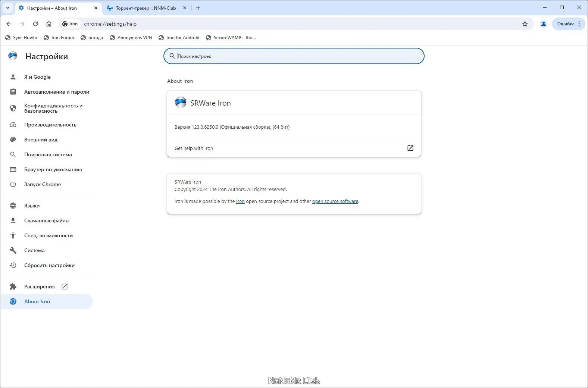
Task: Open the user profile icon
Action: 544,24
